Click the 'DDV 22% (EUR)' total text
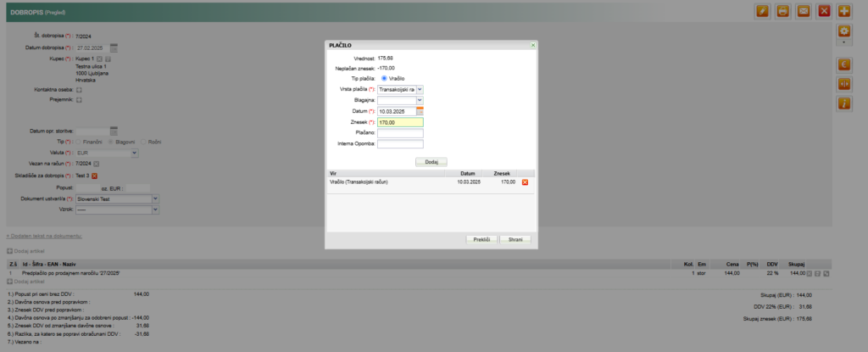The image size is (868, 352). [x=783, y=306]
